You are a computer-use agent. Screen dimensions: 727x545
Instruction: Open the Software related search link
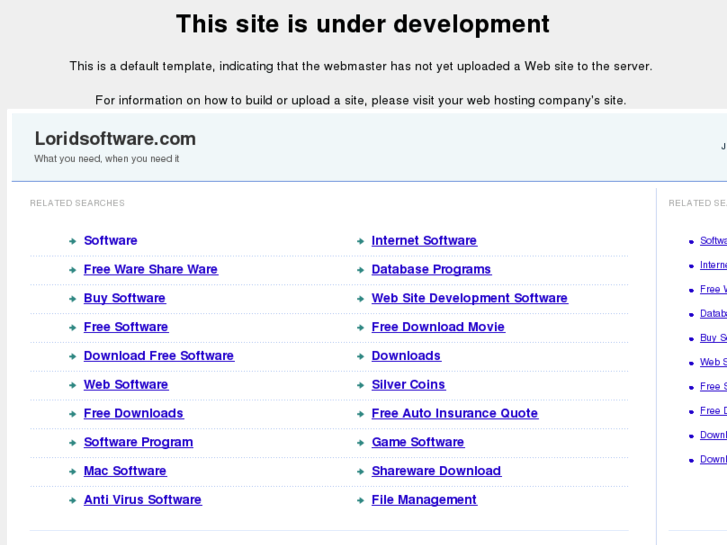click(110, 240)
